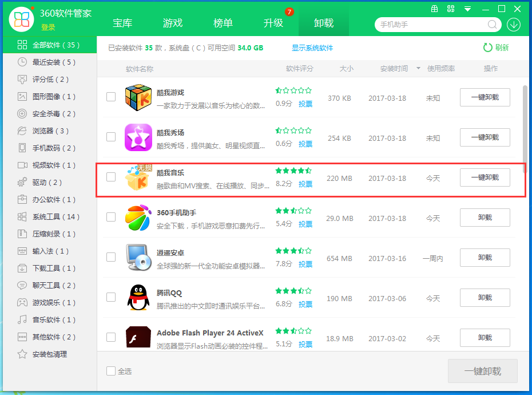Switch to the 宝库 tab

[122, 23]
